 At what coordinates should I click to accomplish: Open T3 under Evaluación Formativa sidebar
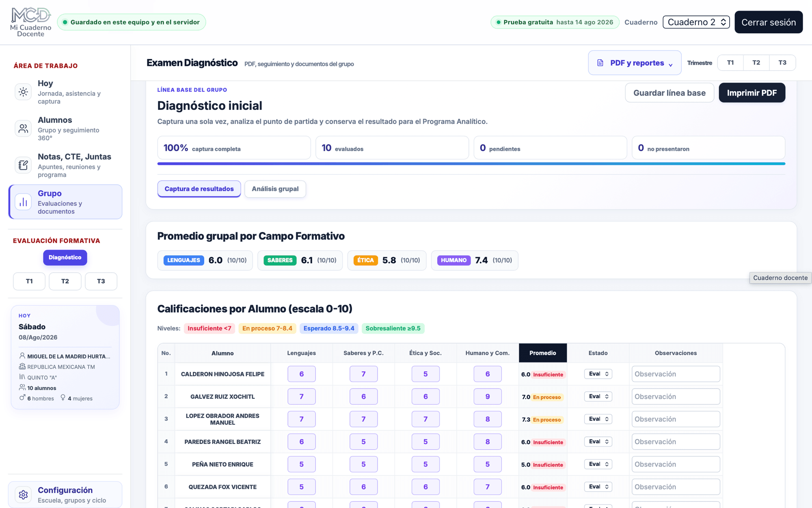point(101,281)
